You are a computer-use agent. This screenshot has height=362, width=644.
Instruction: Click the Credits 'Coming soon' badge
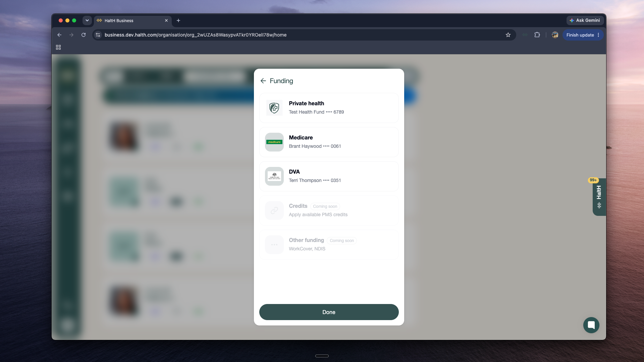pyautogui.click(x=325, y=206)
